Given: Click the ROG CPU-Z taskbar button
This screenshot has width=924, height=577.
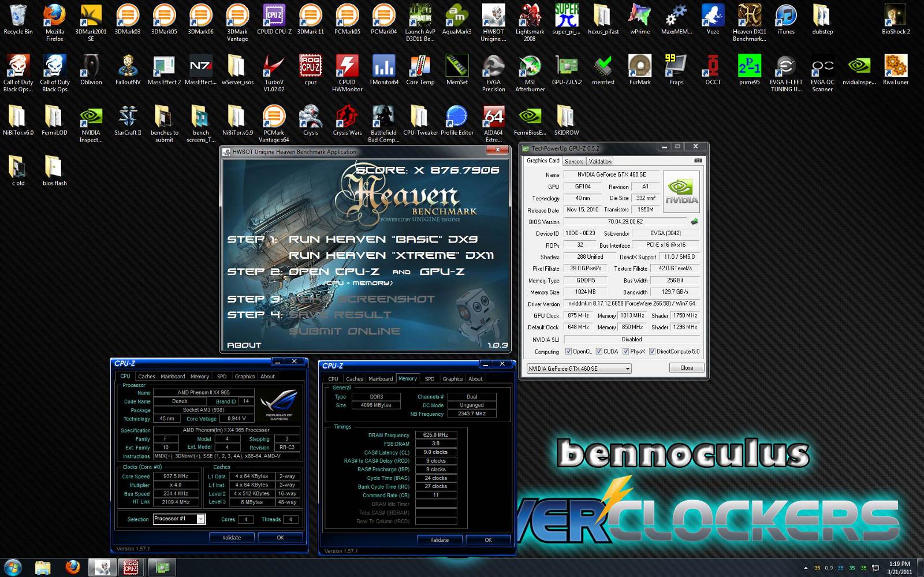Looking at the screenshot, I should click(131, 568).
